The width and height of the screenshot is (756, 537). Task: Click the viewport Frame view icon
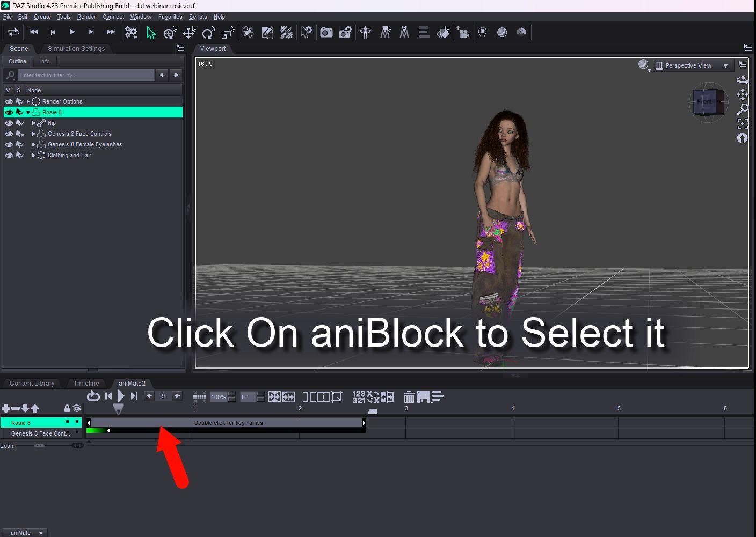pyautogui.click(x=743, y=124)
